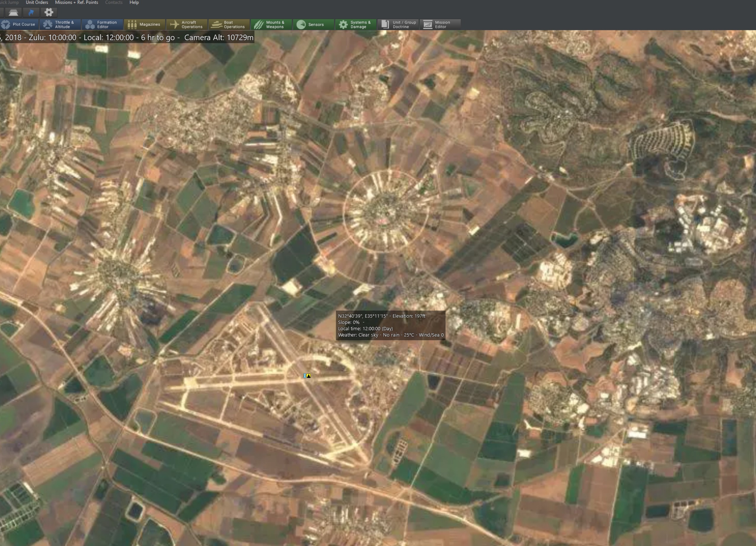Screen dimensions: 756x546
Task: Open the Magazines panel
Action: (145, 24)
